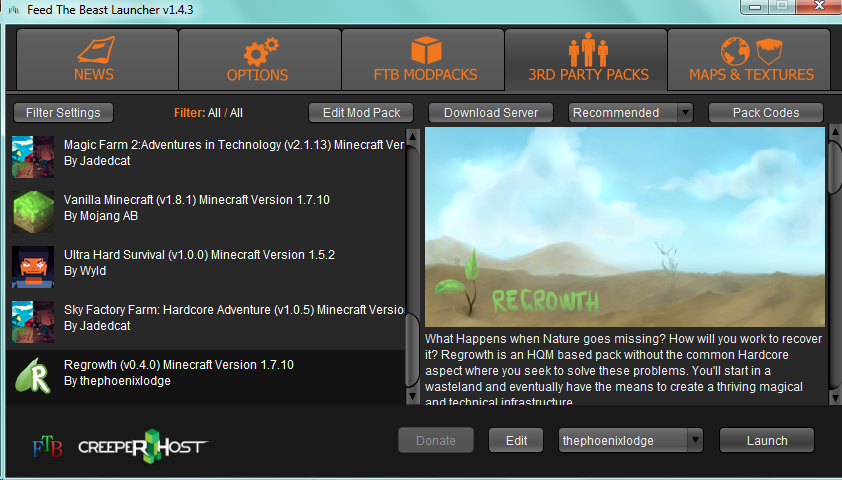Click description pane scrollbar down arrow

pos(836,397)
